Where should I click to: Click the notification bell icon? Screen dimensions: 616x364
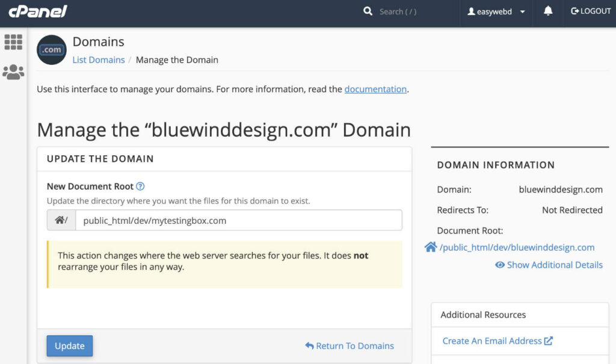click(547, 11)
